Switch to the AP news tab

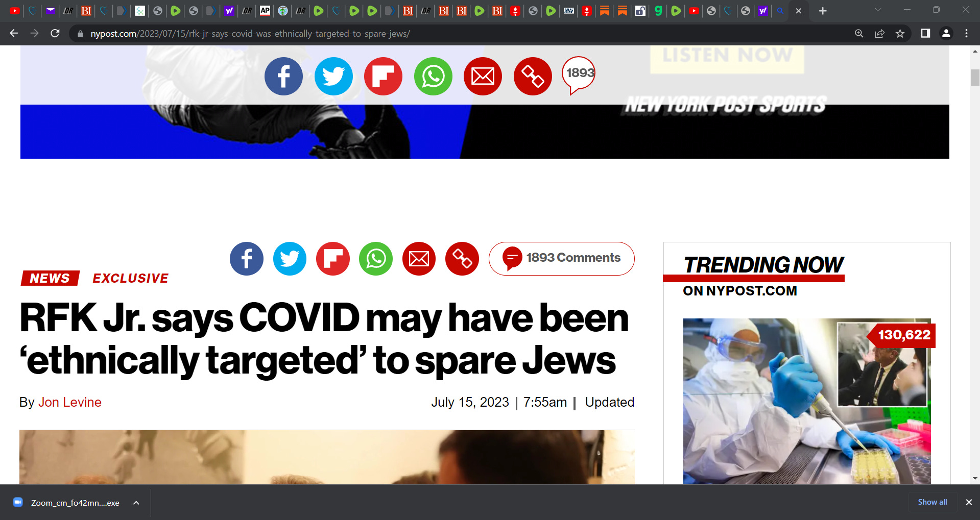click(x=265, y=10)
